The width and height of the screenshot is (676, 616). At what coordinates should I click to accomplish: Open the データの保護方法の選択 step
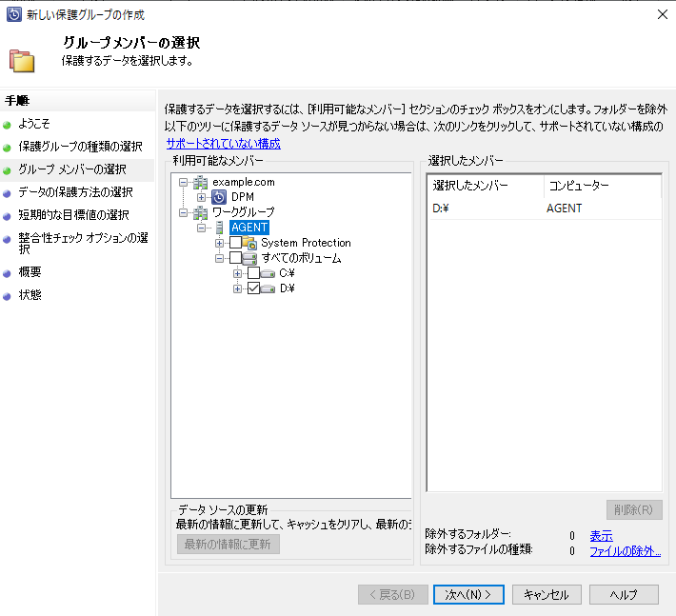(75, 192)
